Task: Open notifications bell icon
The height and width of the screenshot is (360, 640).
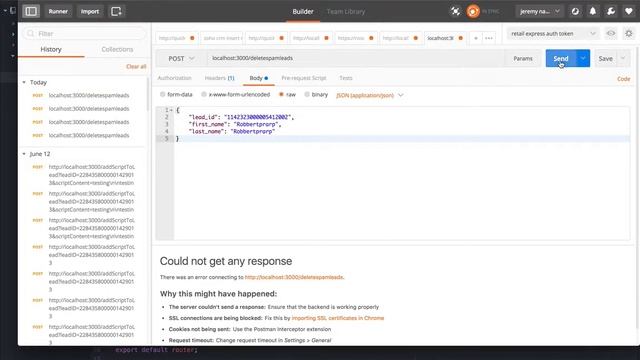Action: click(x=593, y=11)
